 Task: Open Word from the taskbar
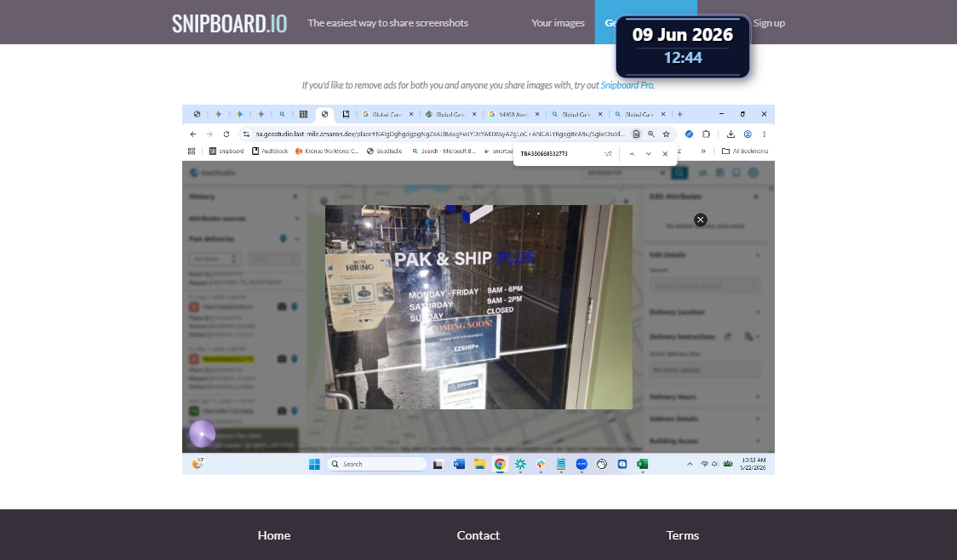(459, 464)
